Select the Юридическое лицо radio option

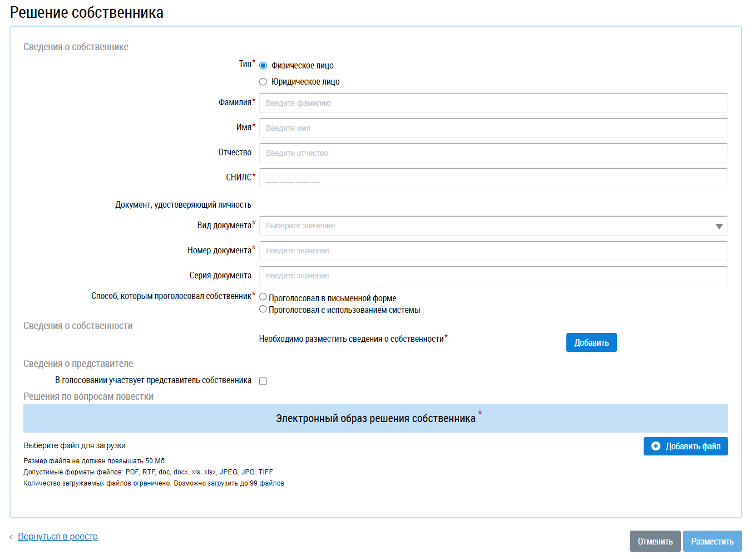click(263, 82)
